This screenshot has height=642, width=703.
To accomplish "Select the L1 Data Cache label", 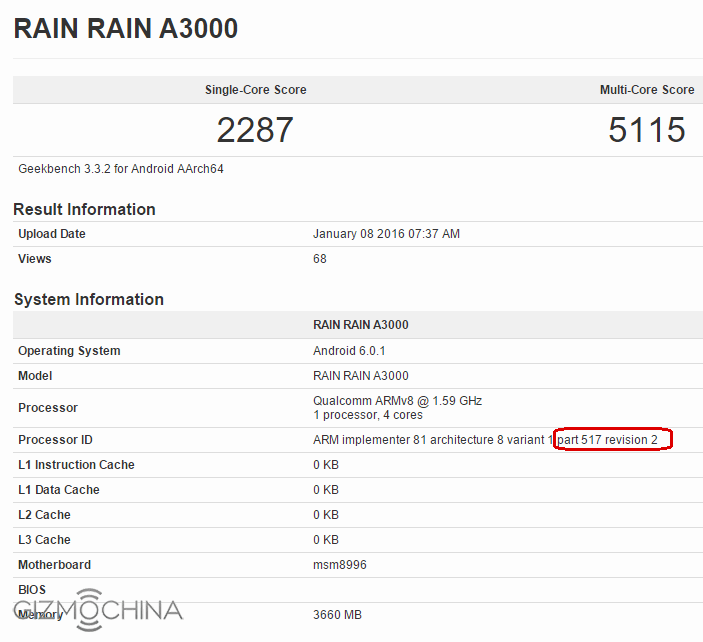I will 59,490.
